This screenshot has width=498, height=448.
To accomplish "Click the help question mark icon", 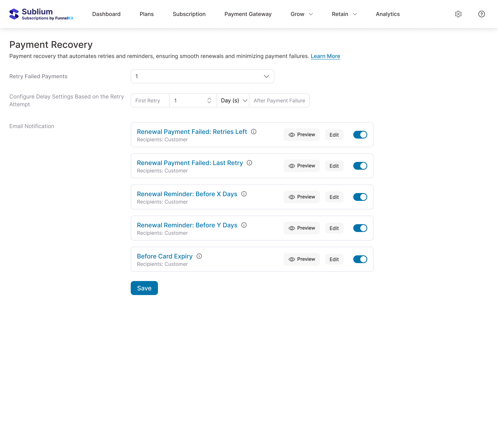I will click(481, 14).
